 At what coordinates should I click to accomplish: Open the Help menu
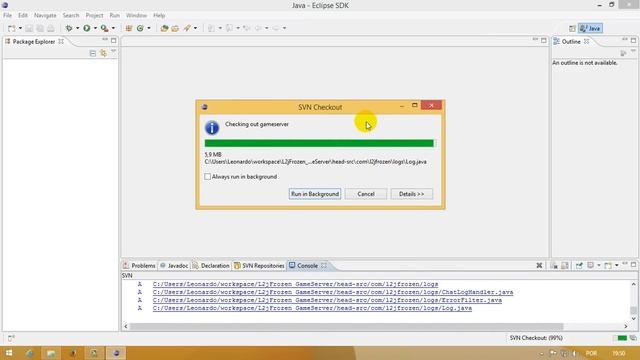159,16
